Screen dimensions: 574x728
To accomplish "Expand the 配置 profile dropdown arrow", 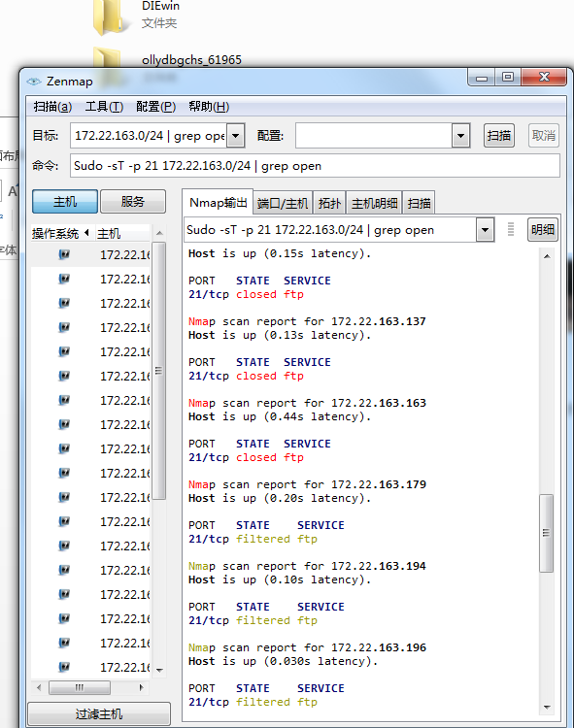I will click(x=460, y=136).
